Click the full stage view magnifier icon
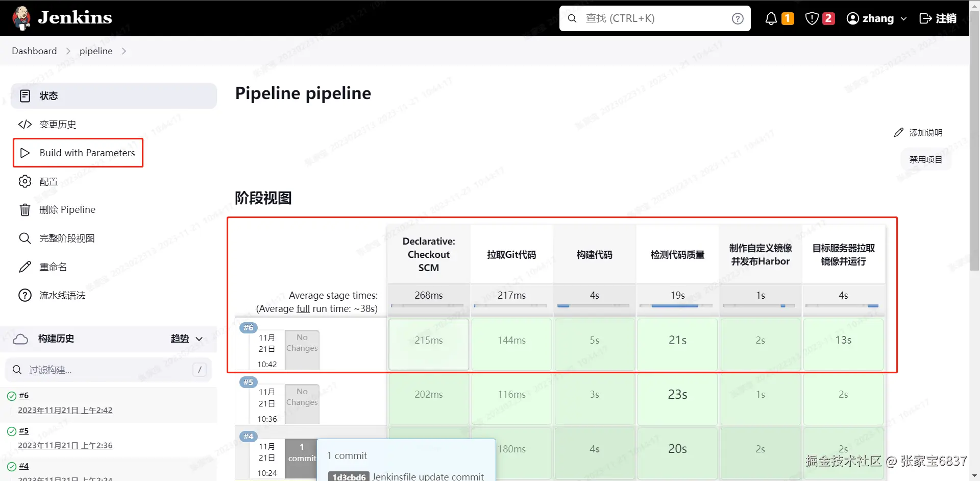This screenshot has width=980, height=481. (25, 238)
